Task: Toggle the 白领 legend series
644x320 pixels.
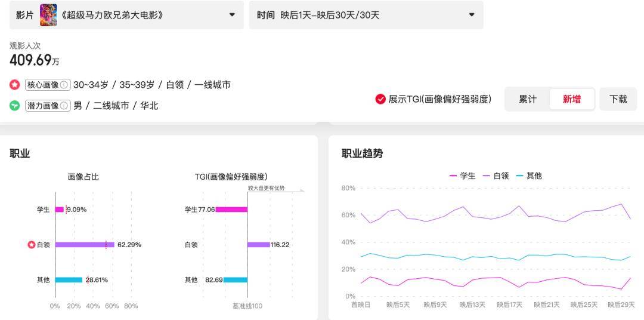Action: [496, 176]
